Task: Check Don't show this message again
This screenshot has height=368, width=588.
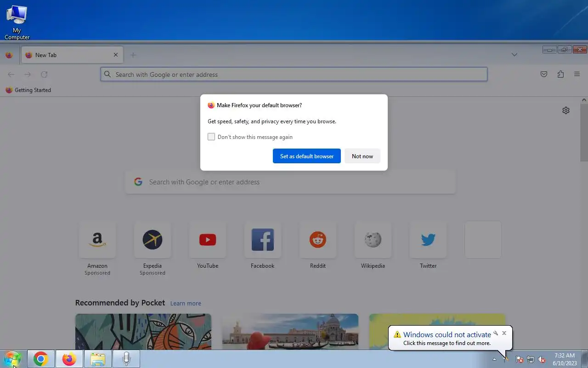Action: [x=211, y=137]
